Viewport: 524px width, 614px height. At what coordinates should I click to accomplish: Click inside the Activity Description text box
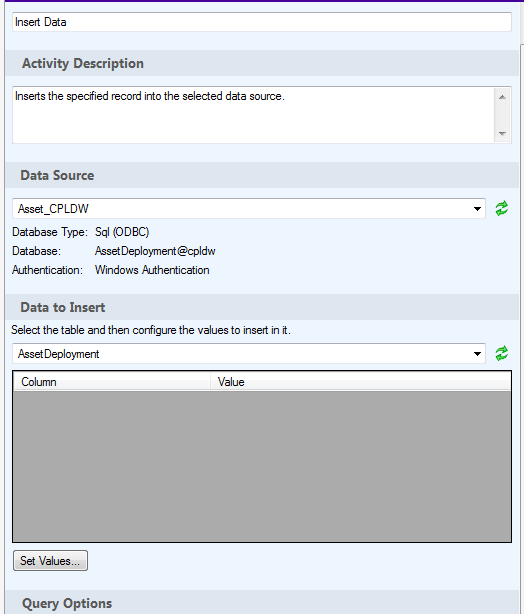coord(254,115)
